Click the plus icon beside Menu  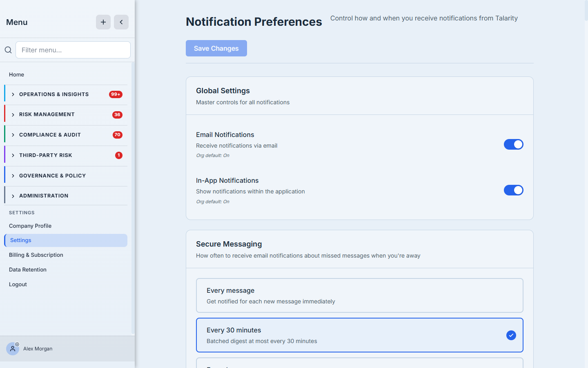[103, 22]
